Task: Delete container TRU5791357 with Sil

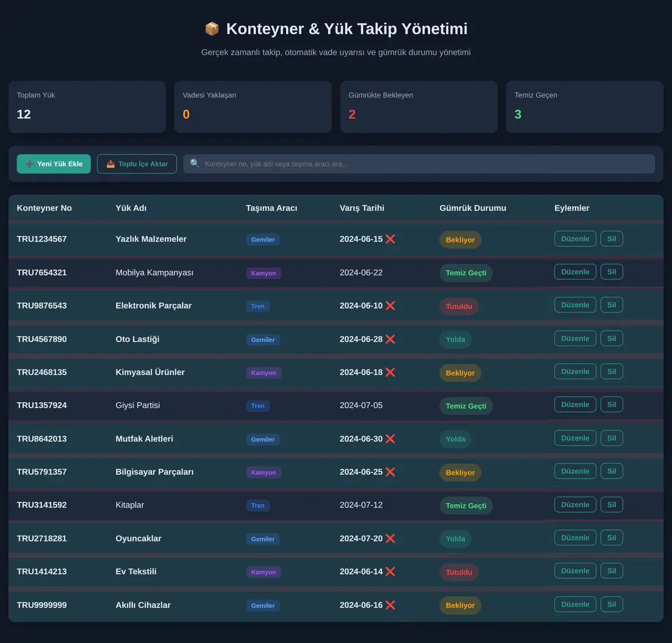Action: pyautogui.click(x=612, y=471)
